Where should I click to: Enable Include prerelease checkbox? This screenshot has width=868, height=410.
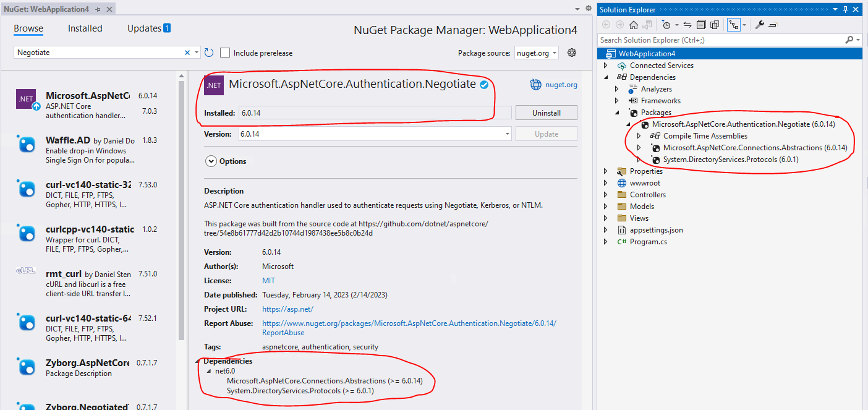[225, 53]
